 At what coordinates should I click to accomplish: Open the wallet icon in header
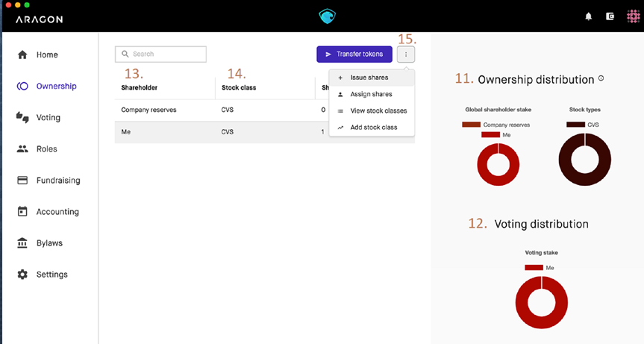pyautogui.click(x=610, y=16)
